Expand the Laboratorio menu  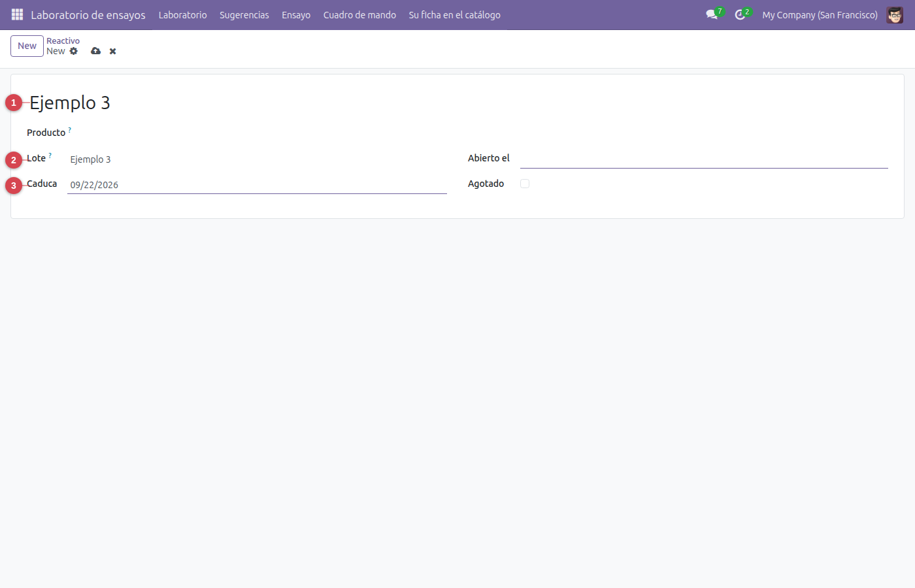pos(182,14)
